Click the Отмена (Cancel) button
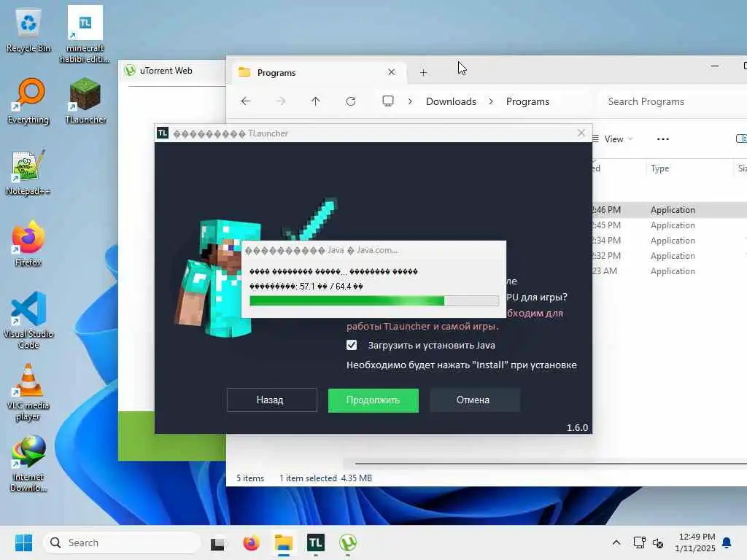The image size is (747, 560). point(474,400)
